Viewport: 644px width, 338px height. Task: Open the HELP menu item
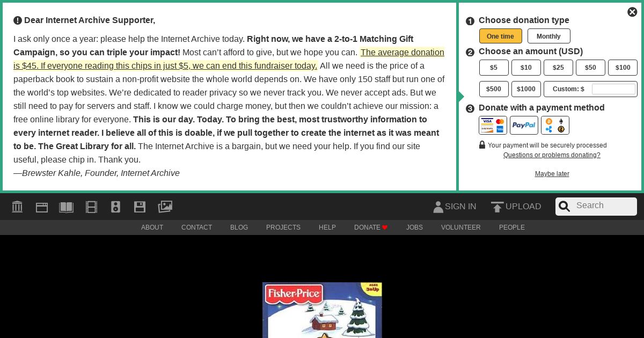tap(327, 227)
